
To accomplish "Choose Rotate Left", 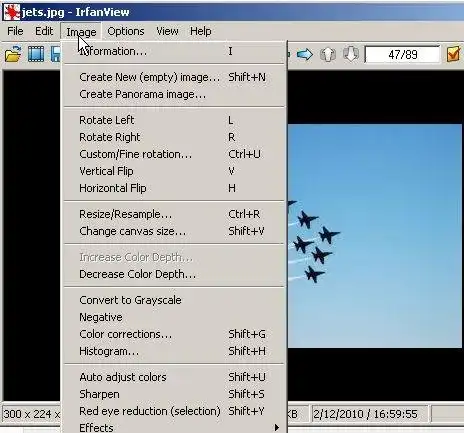I will tap(175, 120).
